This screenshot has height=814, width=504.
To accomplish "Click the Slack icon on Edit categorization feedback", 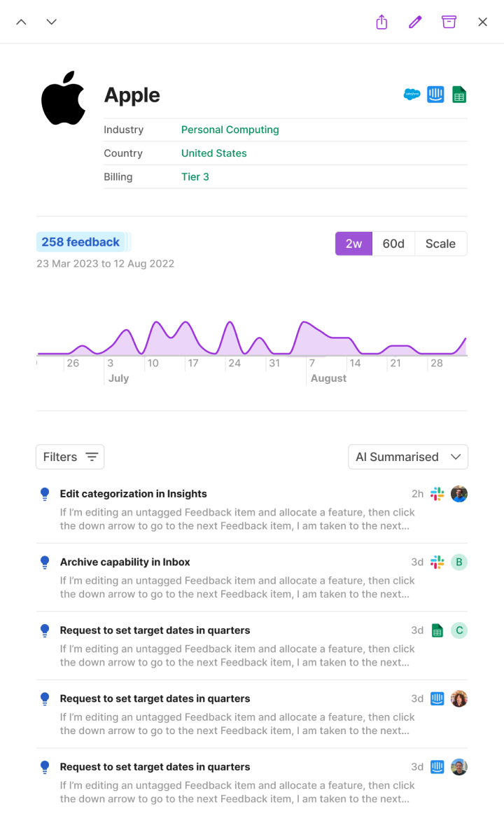I will tap(437, 494).
